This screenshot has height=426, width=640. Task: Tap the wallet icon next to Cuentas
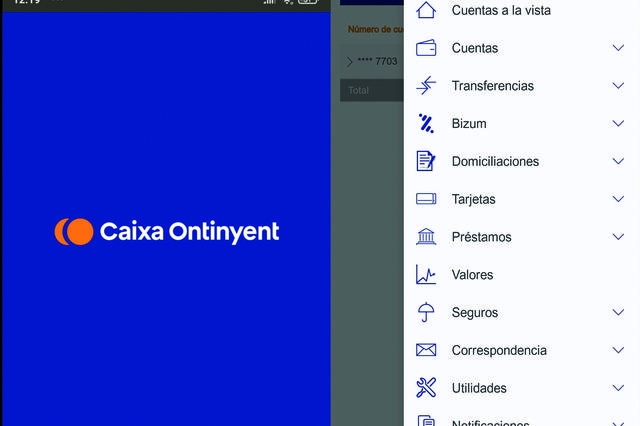pos(426,48)
